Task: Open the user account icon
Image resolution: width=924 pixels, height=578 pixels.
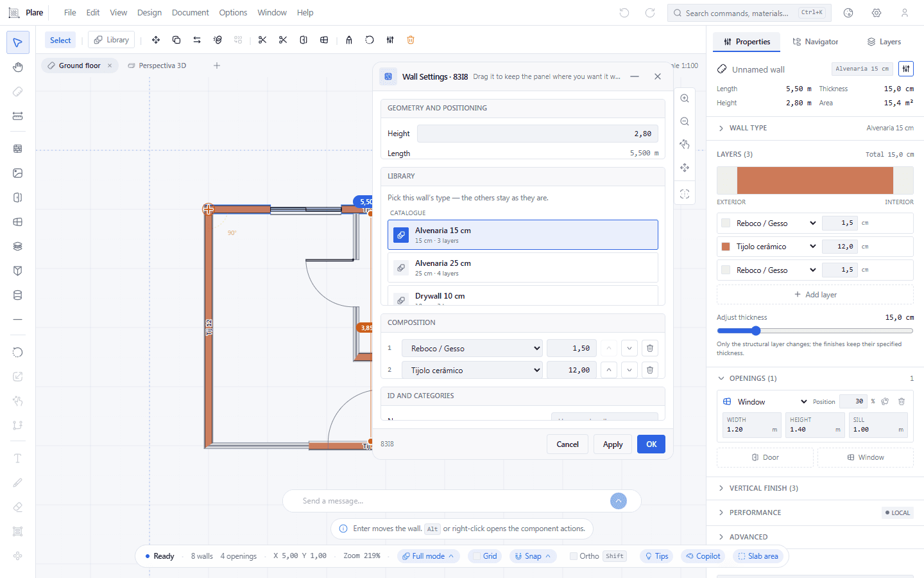Action: click(905, 13)
